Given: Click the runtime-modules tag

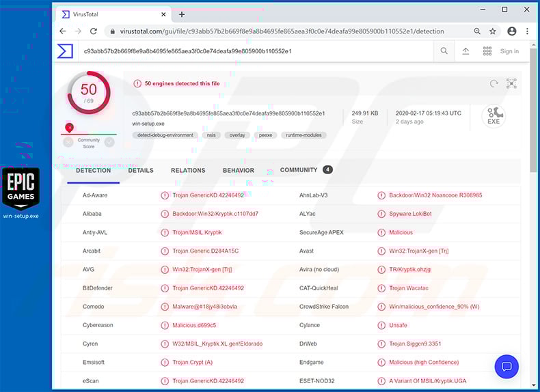Looking at the screenshot, I should pyautogui.click(x=303, y=135).
